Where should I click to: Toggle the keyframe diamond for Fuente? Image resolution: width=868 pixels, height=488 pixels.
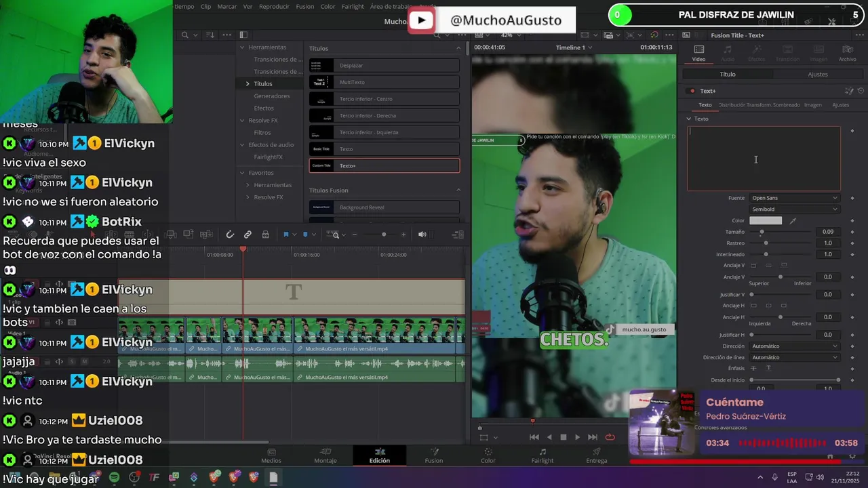click(852, 198)
